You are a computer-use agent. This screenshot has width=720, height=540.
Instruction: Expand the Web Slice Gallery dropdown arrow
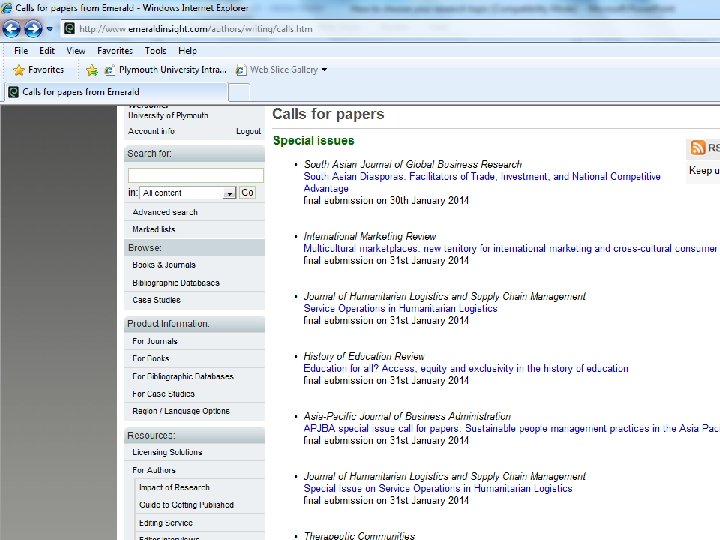click(x=325, y=70)
